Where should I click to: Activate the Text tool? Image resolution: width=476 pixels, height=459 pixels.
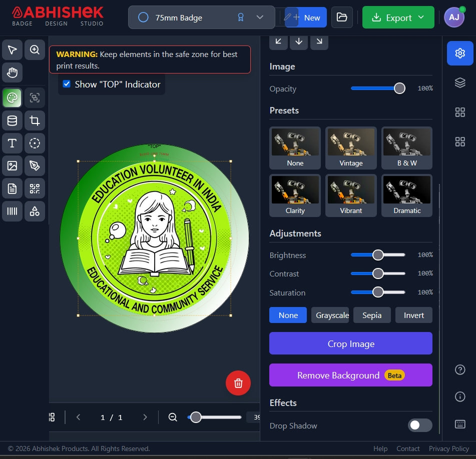12,143
